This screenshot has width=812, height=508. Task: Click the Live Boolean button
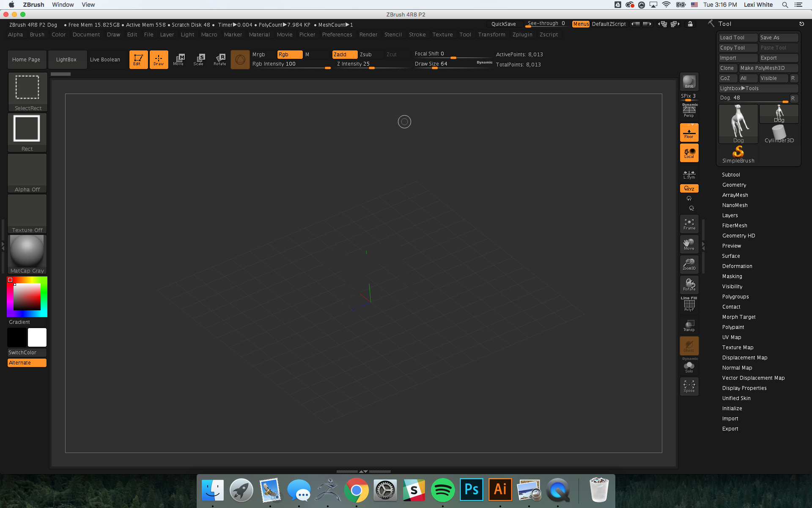click(x=105, y=60)
